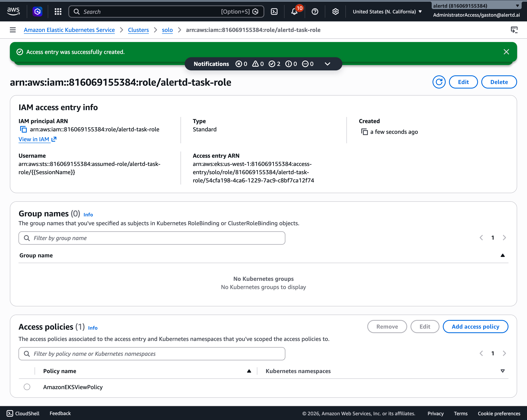Screen dimensions: 527x420
Task: Go to previous page of group names
Action: pyautogui.click(x=481, y=238)
